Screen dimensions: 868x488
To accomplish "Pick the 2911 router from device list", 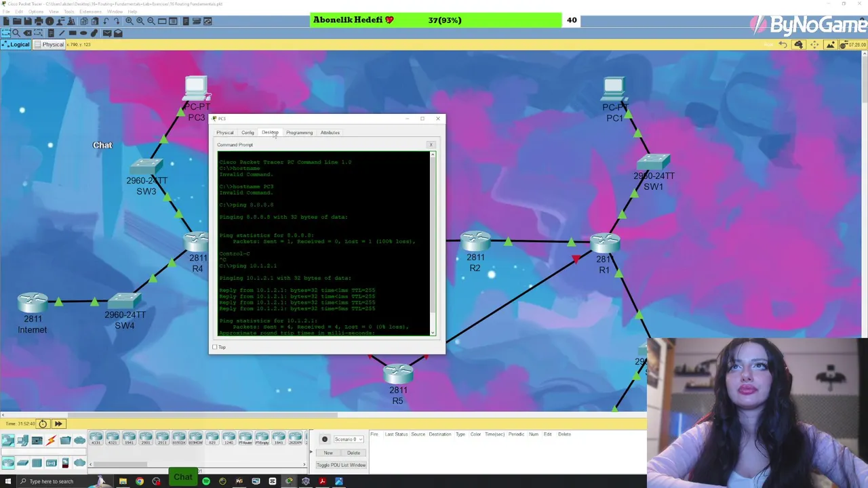I will [x=162, y=439].
